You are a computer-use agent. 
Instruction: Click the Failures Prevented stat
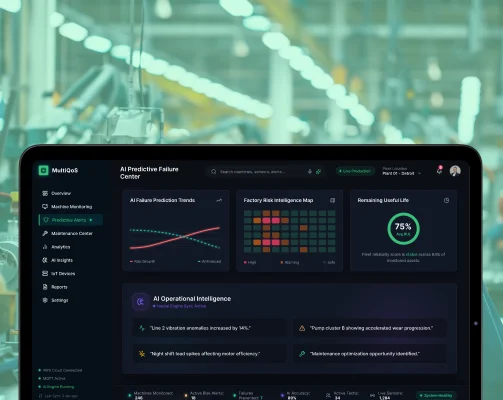[x=249, y=395]
